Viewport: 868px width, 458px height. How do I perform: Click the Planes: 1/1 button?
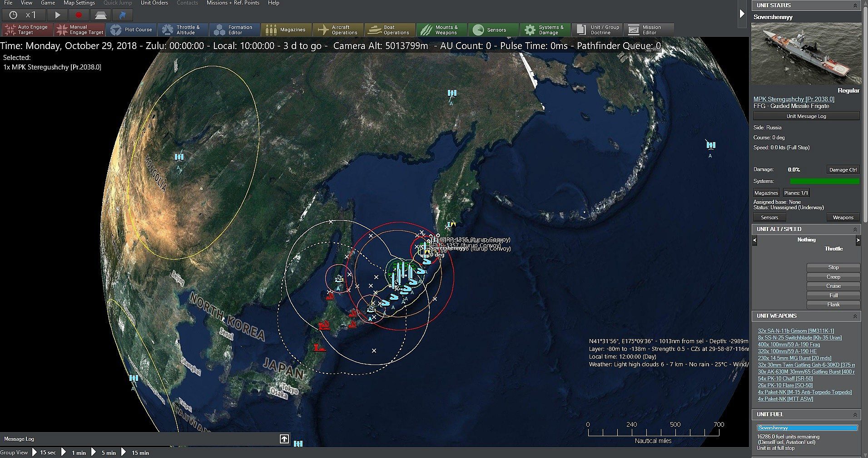tap(796, 193)
